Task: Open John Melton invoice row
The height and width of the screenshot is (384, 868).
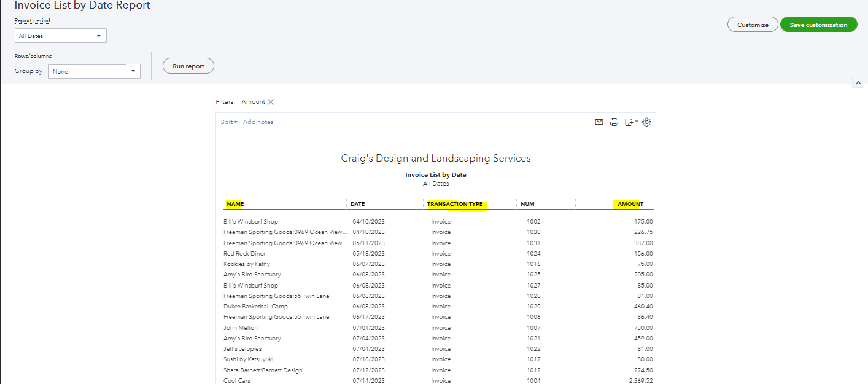Action: pyautogui.click(x=438, y=328)
